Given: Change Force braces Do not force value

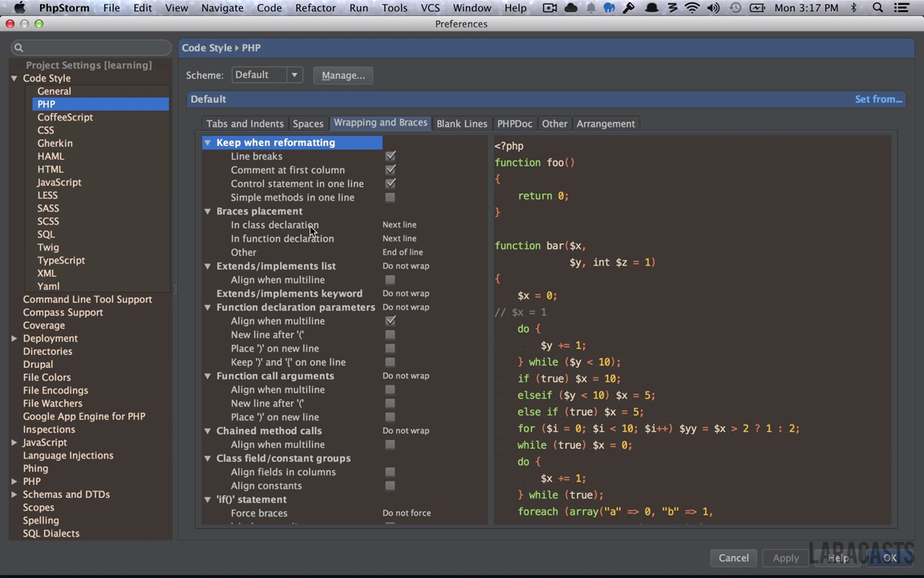Looking at the screenshot, I should click(x=407, y=513).
